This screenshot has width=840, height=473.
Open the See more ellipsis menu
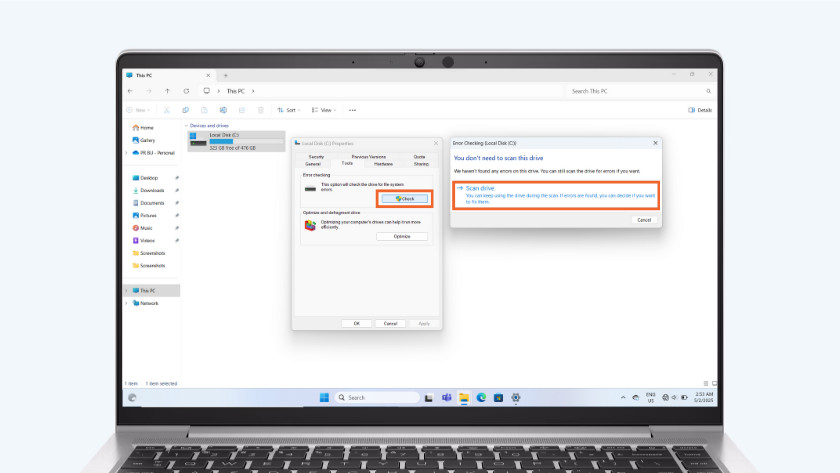[x=352, y=110]
